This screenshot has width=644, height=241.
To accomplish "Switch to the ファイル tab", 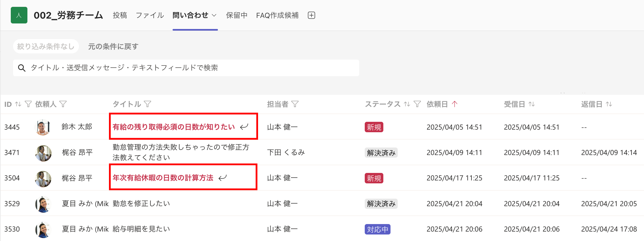I will [150, 15].
